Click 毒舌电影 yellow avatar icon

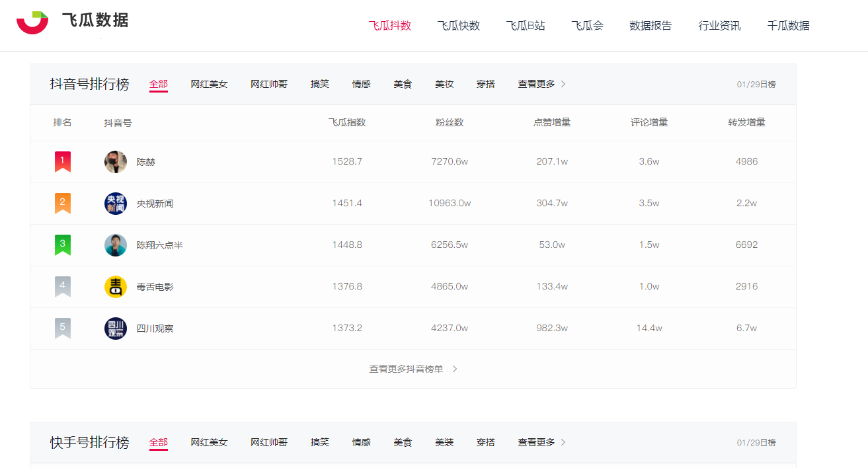point(116,287)
